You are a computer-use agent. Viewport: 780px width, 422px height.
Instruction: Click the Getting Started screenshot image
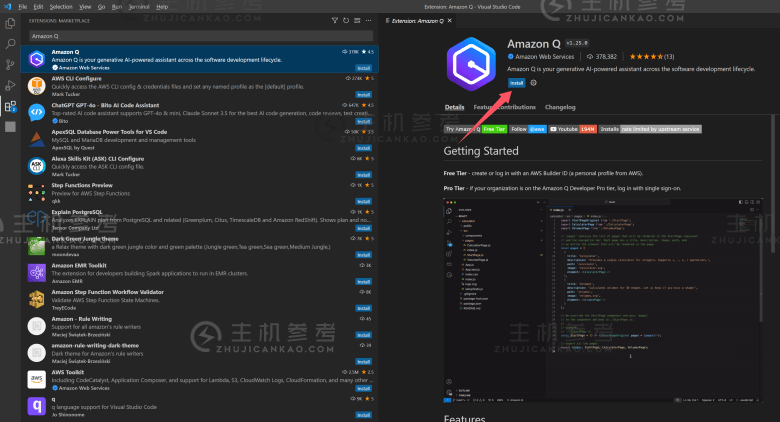603,300
